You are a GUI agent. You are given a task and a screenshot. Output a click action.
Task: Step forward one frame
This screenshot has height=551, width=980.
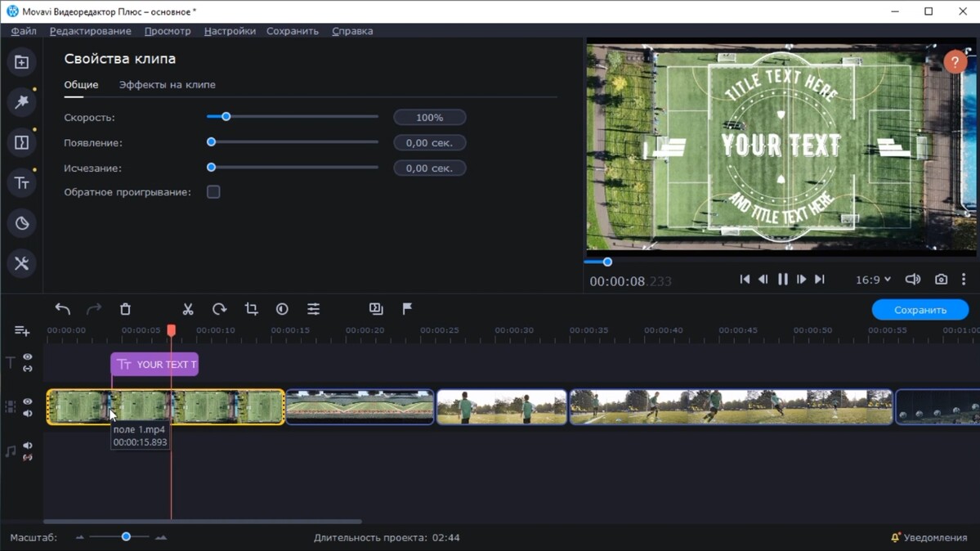(801, 280)
